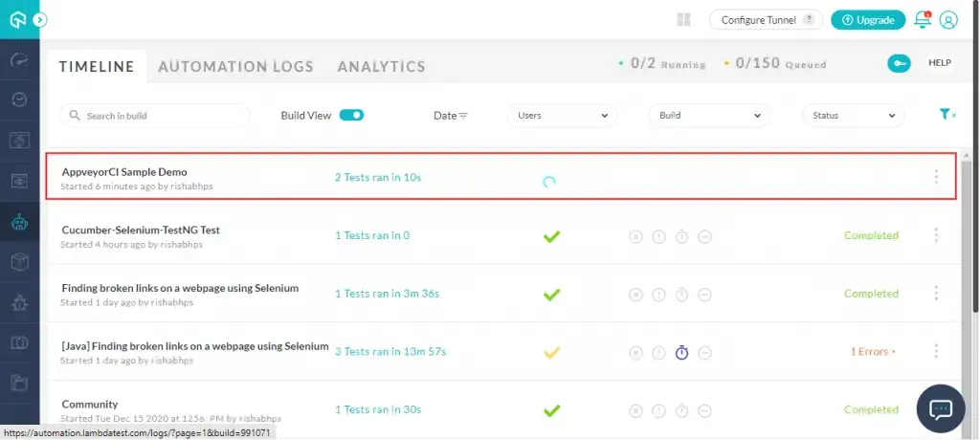Toggle the Build View switch

pos(351,115)
